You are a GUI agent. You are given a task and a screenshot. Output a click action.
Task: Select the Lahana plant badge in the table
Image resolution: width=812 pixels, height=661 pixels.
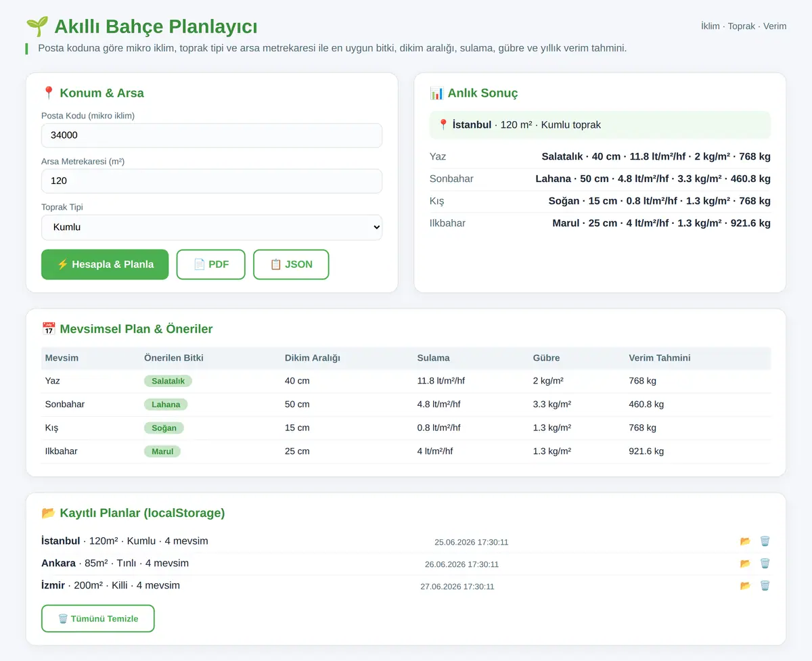point(166,405)
